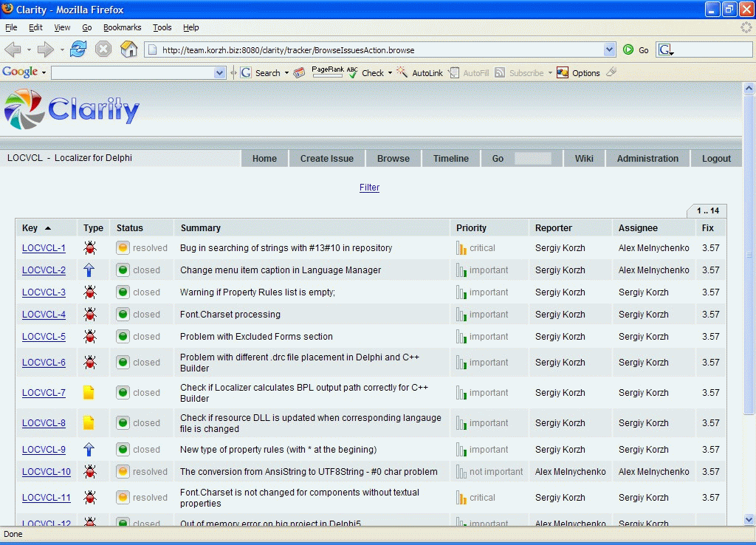Expand the Google toolbar search box dropdown
Viewport: 756px width, 545px height.
click(x=219, y=73)
